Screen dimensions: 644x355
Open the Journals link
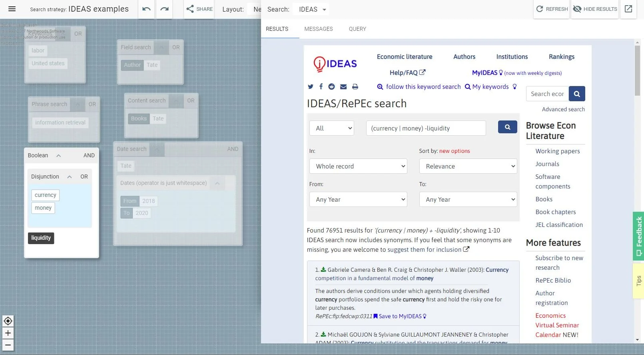click(547, 164)
